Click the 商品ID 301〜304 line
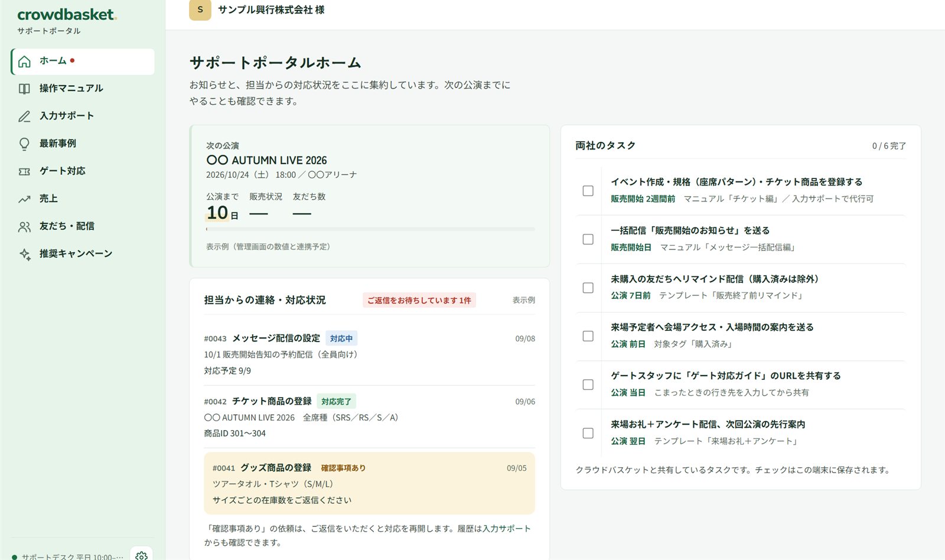945x560 pixels. (234, 434)
